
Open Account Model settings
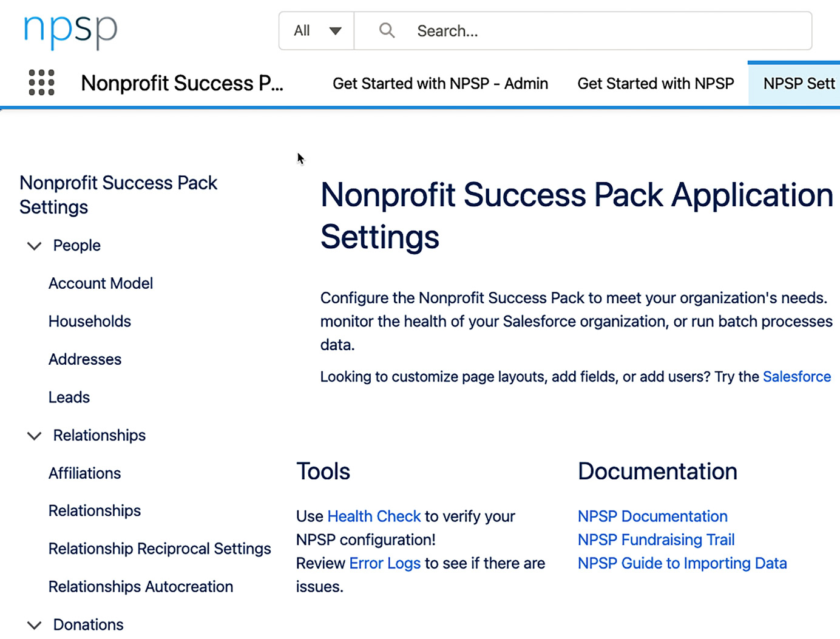(101, 283)
